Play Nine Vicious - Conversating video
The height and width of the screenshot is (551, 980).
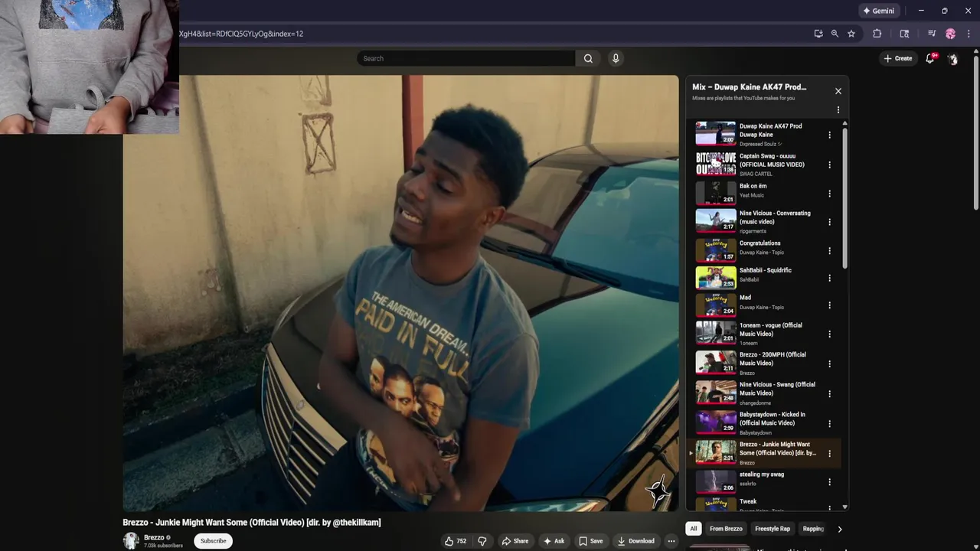click(x=715, y=221)
